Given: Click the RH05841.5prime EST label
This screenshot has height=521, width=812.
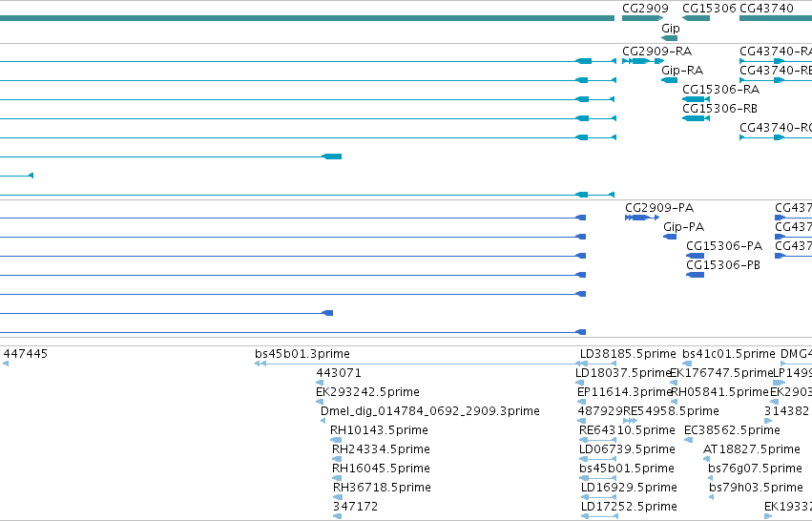Looking at the screenshot, I should [x=719, y=392].
